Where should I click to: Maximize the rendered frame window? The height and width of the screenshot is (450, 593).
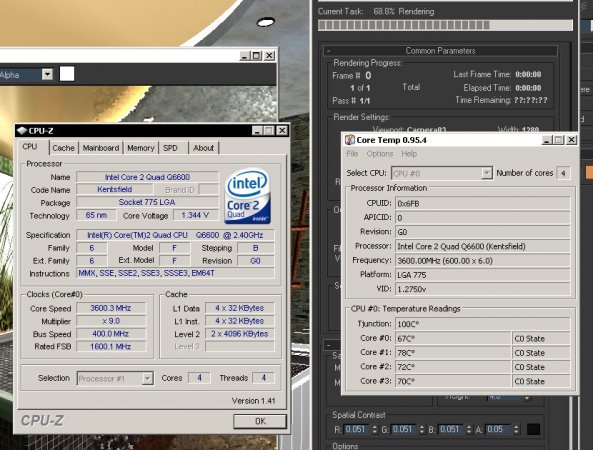click(256, 56)
